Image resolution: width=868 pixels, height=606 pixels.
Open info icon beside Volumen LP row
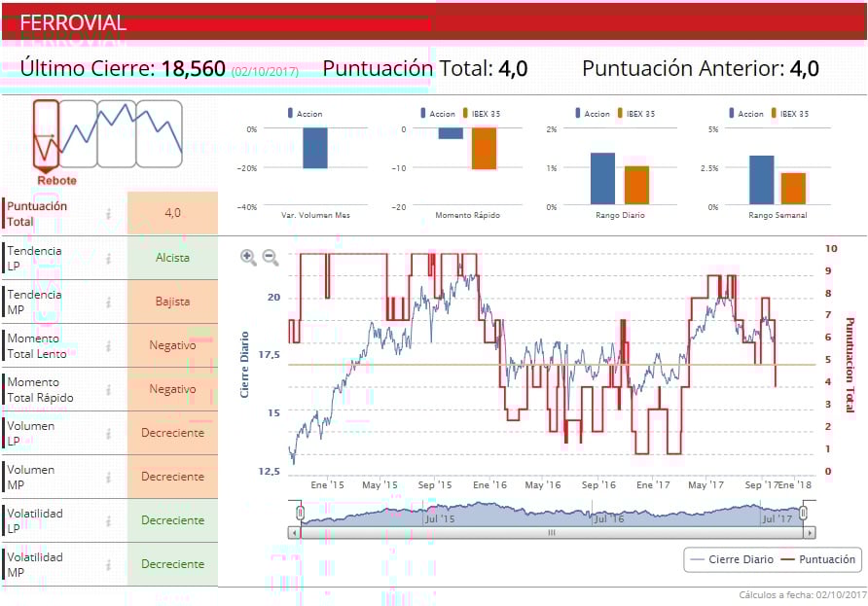[x=109, y=433]
